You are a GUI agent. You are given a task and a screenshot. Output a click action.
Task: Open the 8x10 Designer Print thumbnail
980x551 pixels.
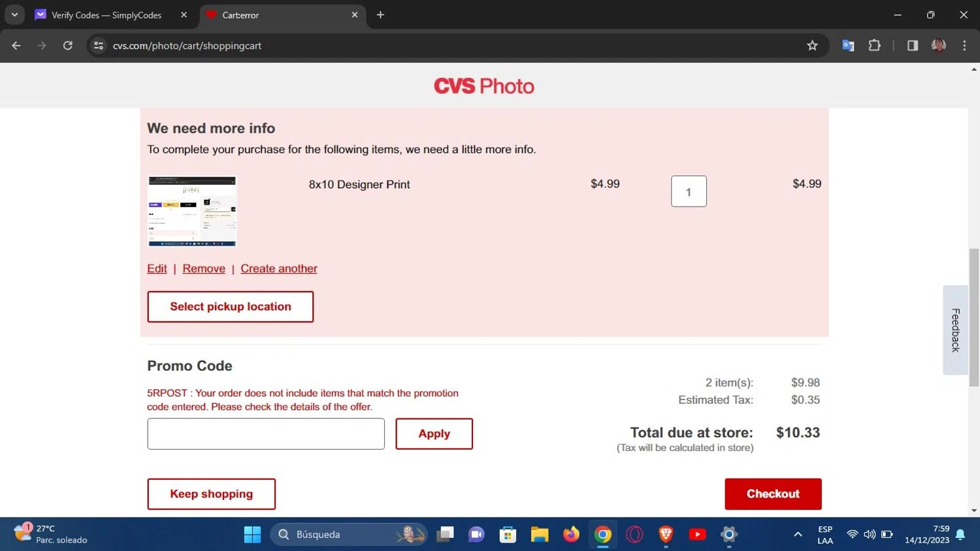pos(192,211)
